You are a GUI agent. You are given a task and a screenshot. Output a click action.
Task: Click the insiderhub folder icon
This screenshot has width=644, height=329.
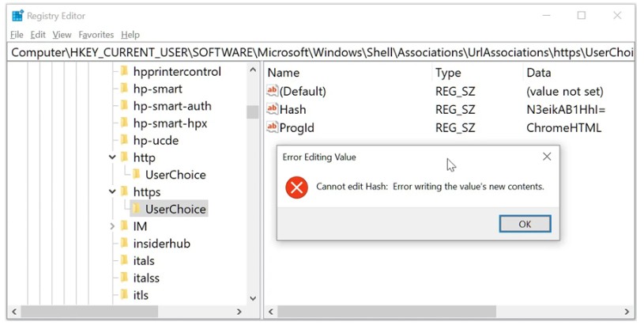pyautogui.click(x=124, y=244)
